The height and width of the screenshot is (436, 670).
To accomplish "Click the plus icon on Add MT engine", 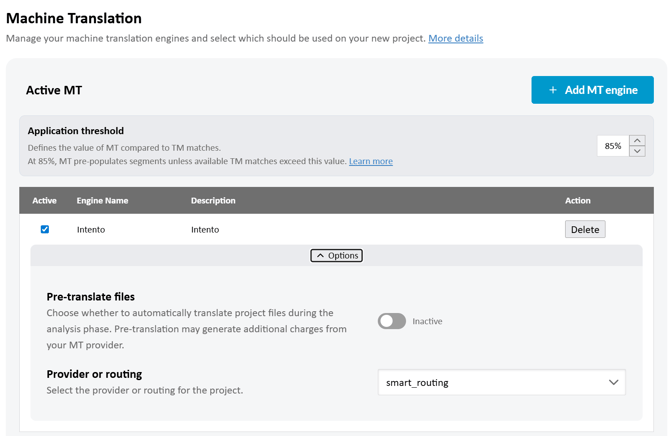I will (552, 90).
